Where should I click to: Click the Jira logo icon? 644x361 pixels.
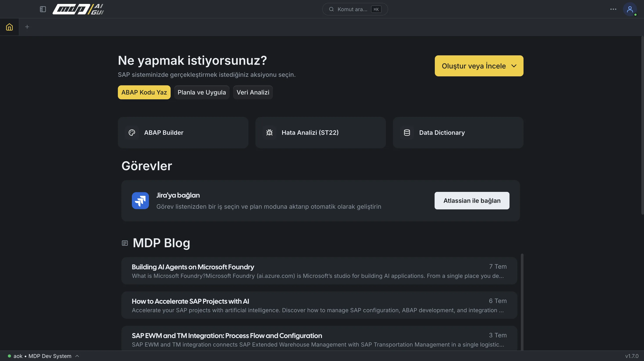140,200
